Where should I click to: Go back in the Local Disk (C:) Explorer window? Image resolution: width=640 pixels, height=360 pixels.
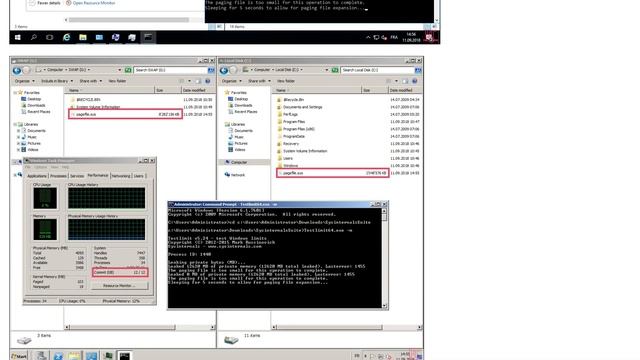pyautogui.click(x=224, y=70)
